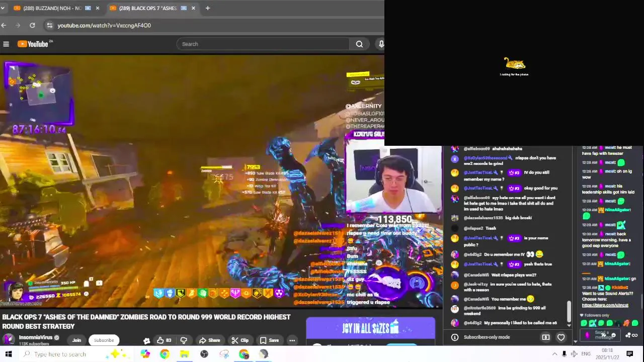Click the system tray microphone icon
Screen dimensions: 644x362
coord(564,354)
